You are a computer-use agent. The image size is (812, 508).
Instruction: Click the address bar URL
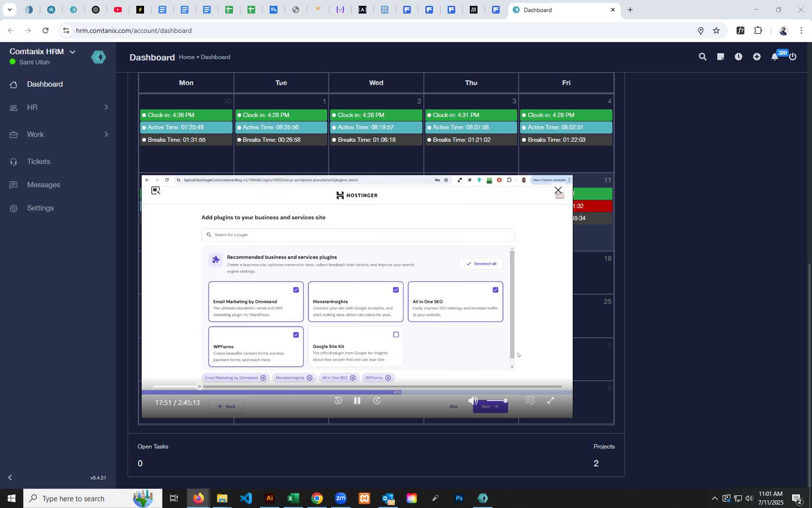[x=134, y=30]
